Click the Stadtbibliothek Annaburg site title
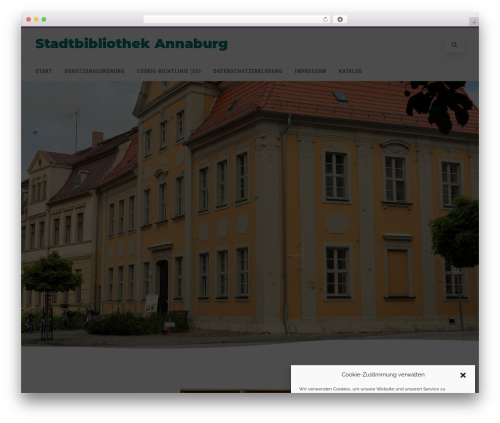 (131, 44)
